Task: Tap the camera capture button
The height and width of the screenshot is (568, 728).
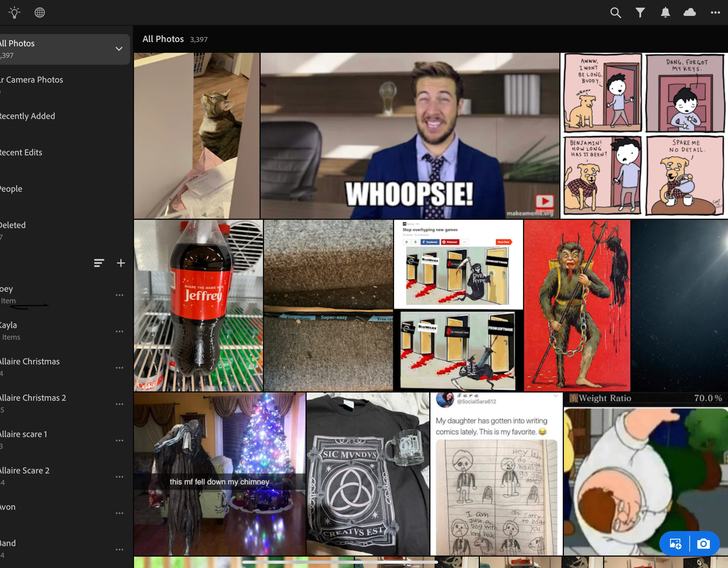Action: coord(703,544)
